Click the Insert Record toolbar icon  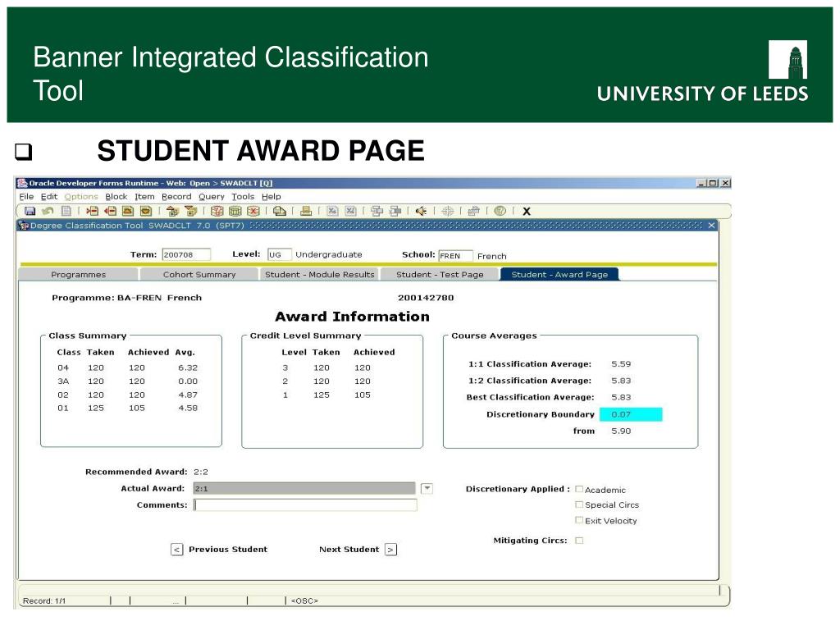[x=92, y=211]
